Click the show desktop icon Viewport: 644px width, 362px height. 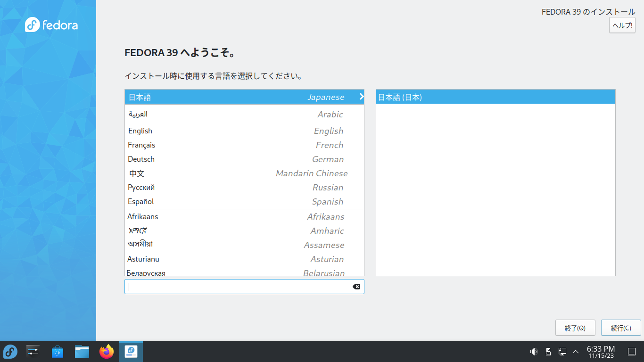click(632, 352)
